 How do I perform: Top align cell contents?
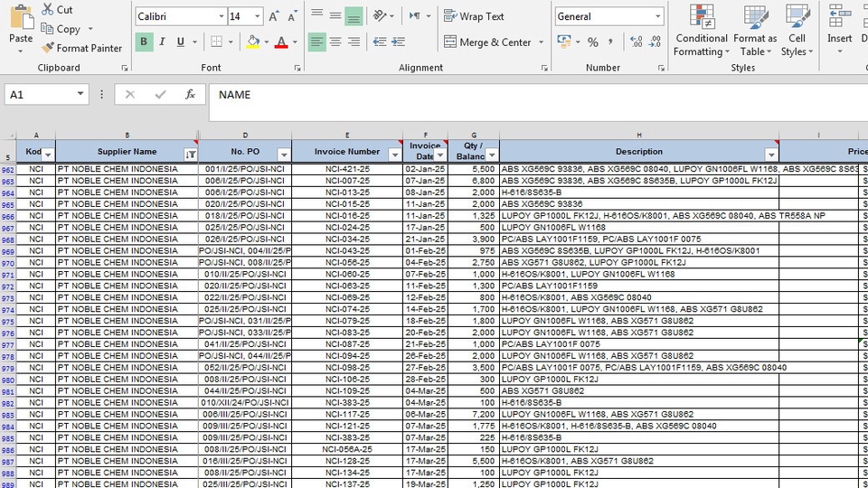(316, 14)
